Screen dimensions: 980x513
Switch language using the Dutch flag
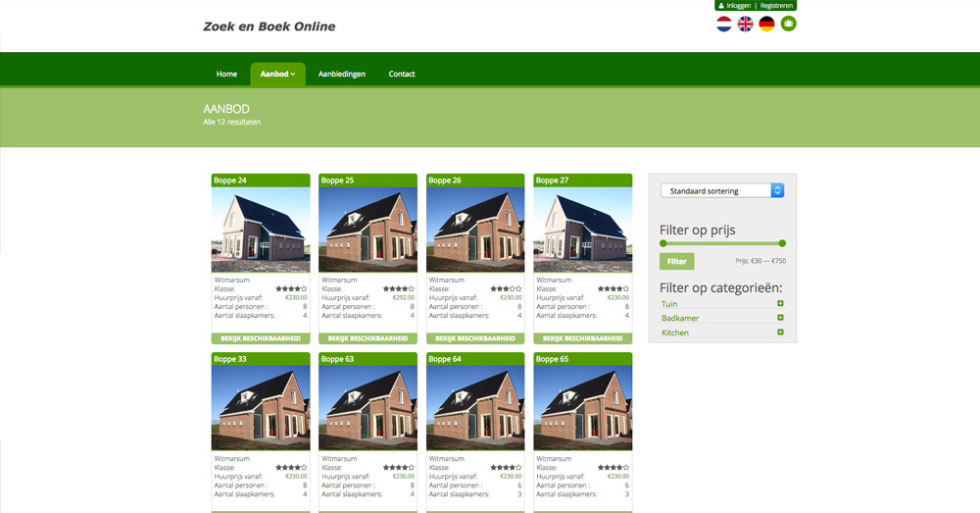(x=724, y=24)
